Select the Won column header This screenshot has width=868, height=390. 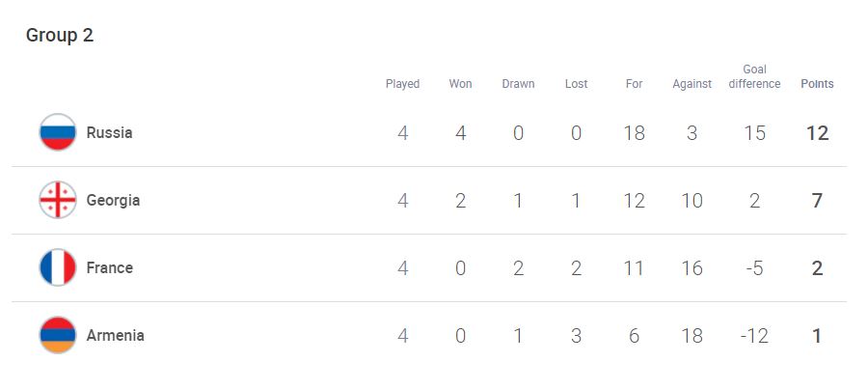coord(461,84)
